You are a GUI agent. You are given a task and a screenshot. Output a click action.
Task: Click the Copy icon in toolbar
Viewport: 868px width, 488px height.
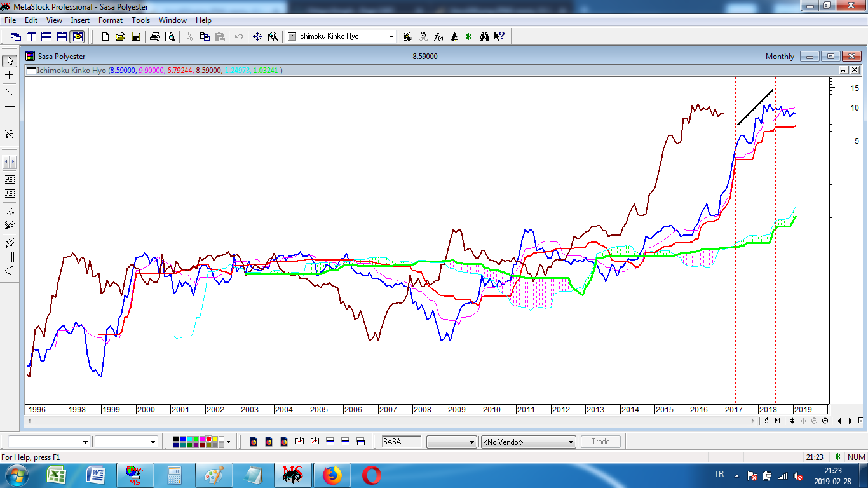click(205, 37)
